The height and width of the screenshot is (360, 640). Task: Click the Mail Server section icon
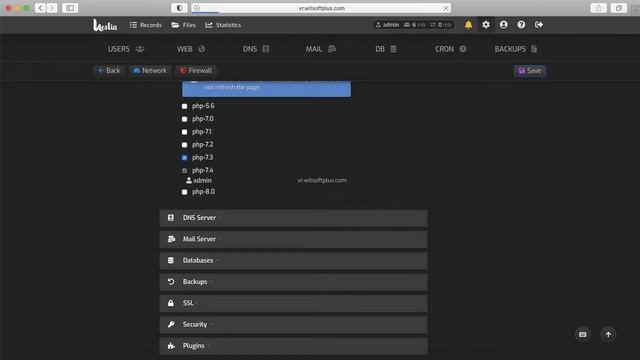pos(171,239)
